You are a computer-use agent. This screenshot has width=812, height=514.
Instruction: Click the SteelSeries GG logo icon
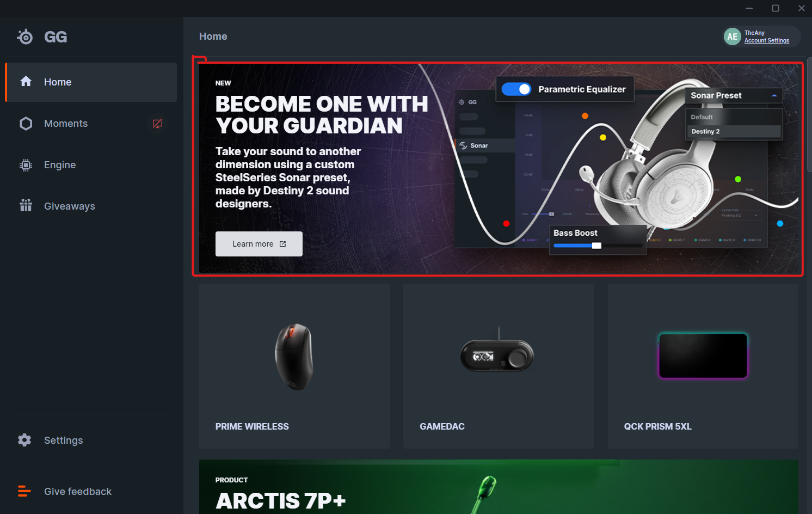point(25,36)
